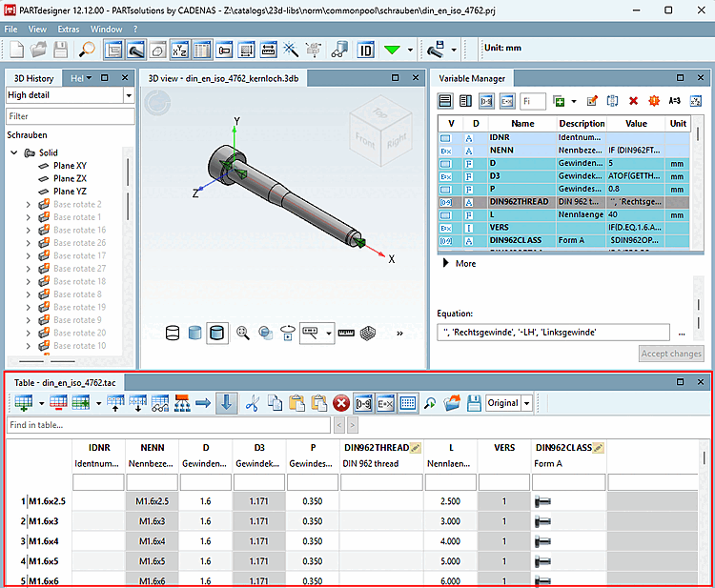
Task: Select the Table - din_en_iso_4762.tac tab
Action: click(65, 383)
